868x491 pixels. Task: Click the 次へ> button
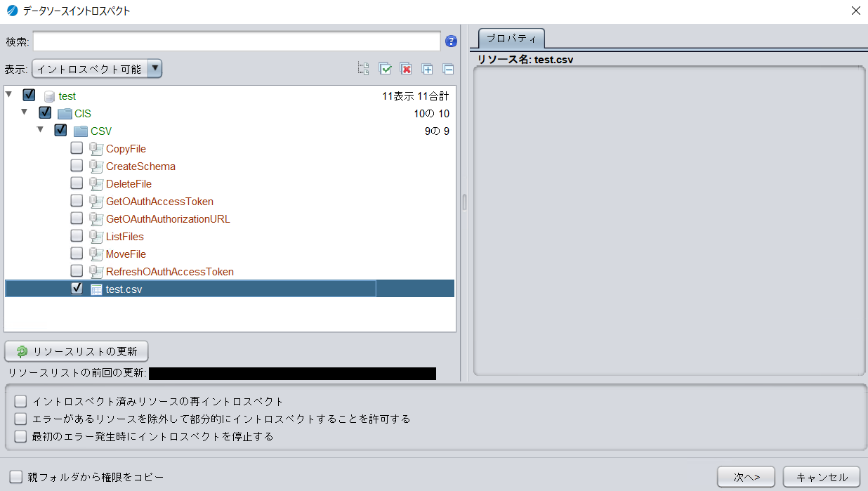[x=746, y=477]
